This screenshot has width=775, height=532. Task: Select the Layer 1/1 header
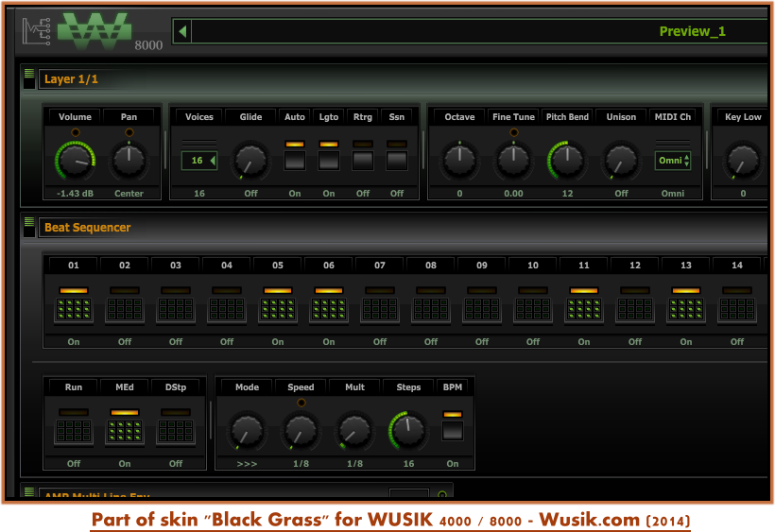click(71, 79)
